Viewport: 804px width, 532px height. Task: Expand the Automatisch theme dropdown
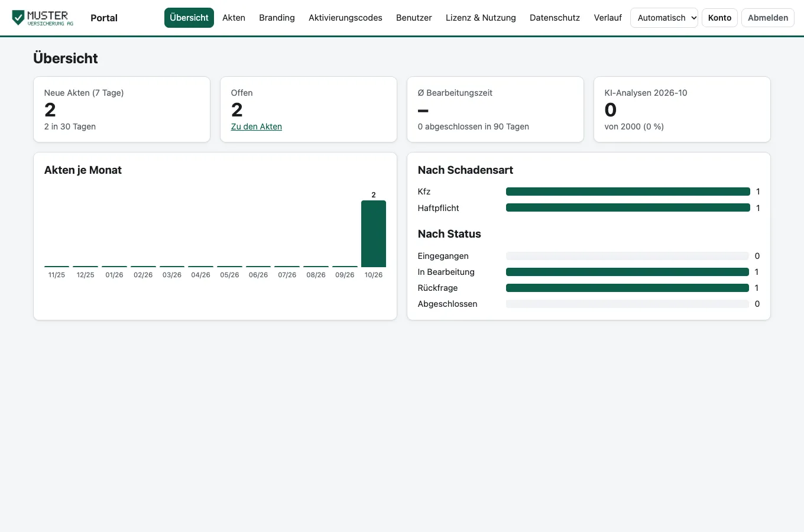[x=664, y=18]
